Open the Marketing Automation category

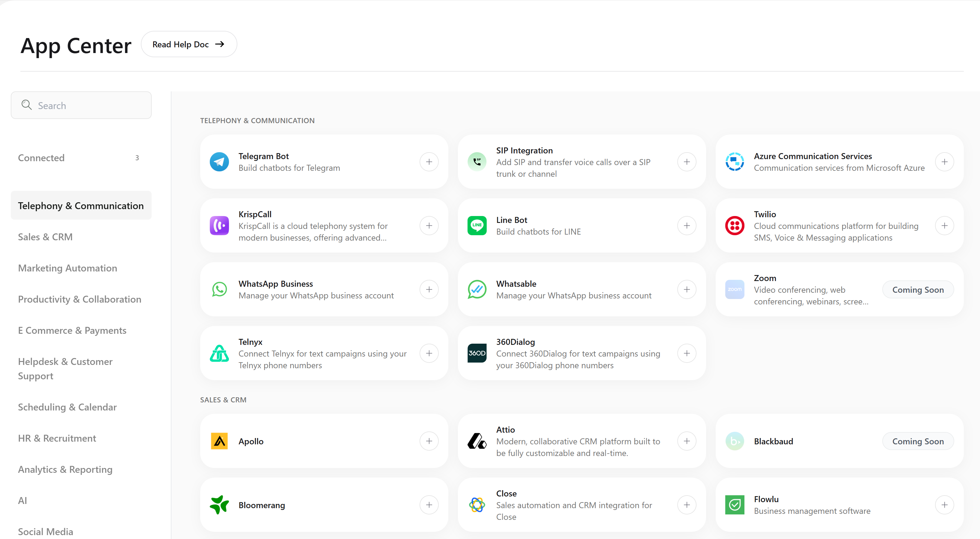(67, 268)
